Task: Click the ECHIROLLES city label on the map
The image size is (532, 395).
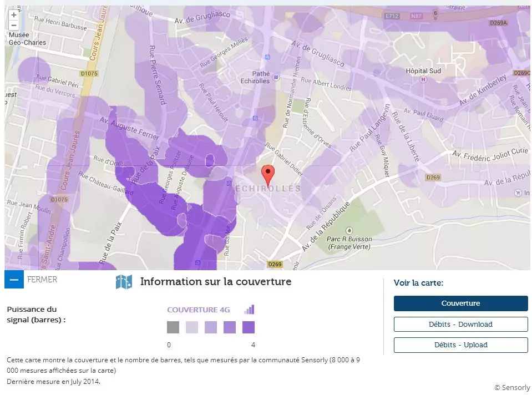Action: pos(268,189)
